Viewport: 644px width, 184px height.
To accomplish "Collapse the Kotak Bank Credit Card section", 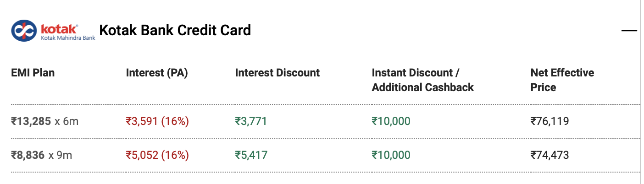I will [629, 31].
